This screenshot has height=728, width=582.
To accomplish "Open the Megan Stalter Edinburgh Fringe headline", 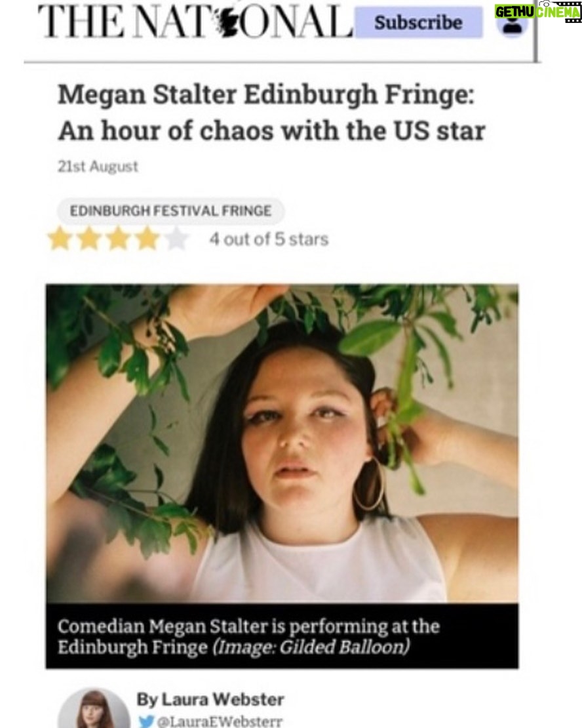I will (271, 113).
